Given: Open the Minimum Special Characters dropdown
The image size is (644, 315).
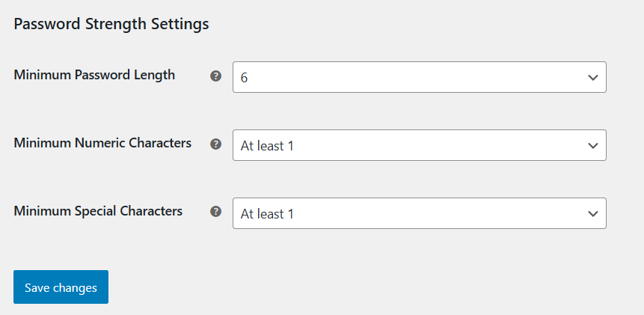Looking at the screenshot, I should pyautogui.click(x=419, y=213).
